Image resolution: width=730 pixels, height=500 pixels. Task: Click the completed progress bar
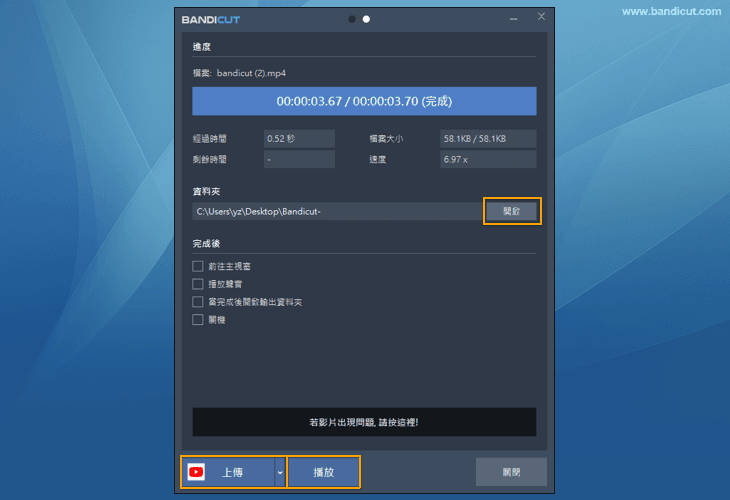pyautogui.click(x=364, y=101)
